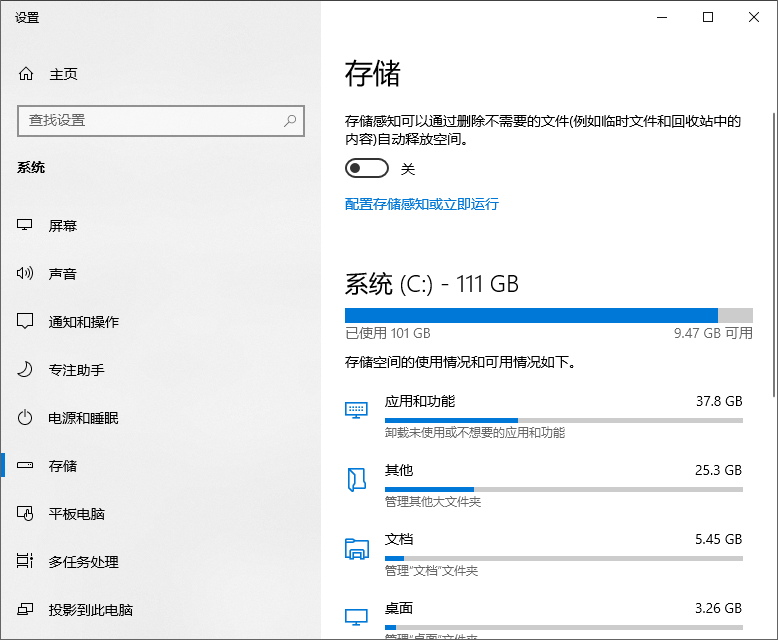The width and height of the screenshot is (778, 640).
Task: Click the 关 label beside the switch
Action: (x=408, y=169)
